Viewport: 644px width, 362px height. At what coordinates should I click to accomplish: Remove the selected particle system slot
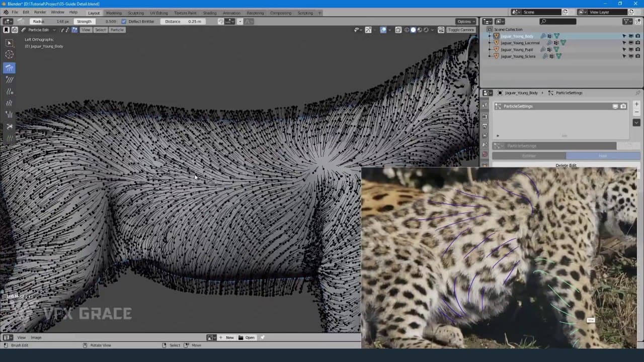tap(636, 112)
